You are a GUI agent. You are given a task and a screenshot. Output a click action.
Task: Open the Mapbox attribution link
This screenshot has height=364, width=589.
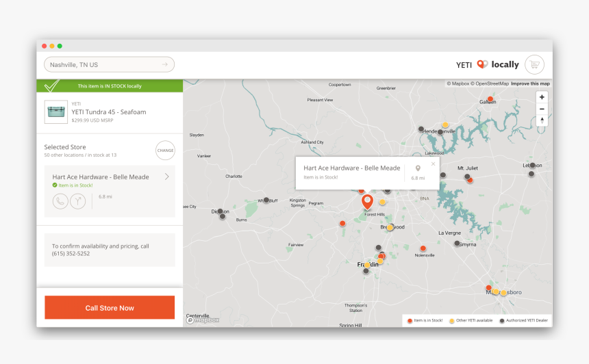click(x=458, y=83)
